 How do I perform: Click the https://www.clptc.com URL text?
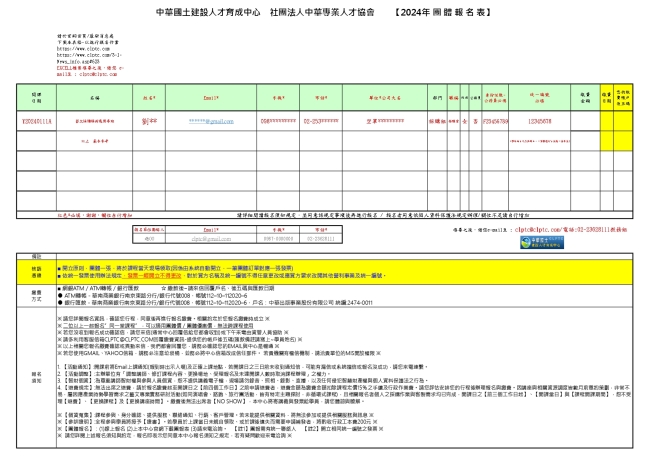pos(83,48)
